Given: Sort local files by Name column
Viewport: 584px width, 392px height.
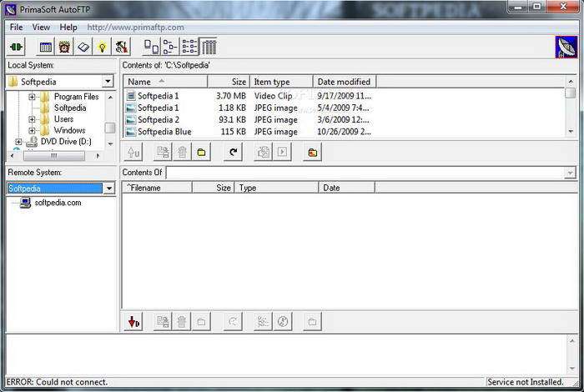Looking at the screenshot, I should pos(165,82).
